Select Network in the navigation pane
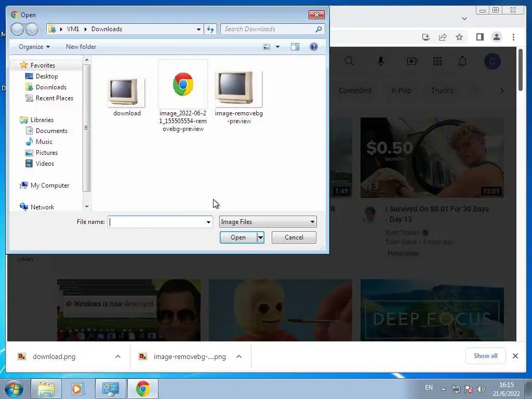This screenshot has height=399, width=532. tap(42, 207)
